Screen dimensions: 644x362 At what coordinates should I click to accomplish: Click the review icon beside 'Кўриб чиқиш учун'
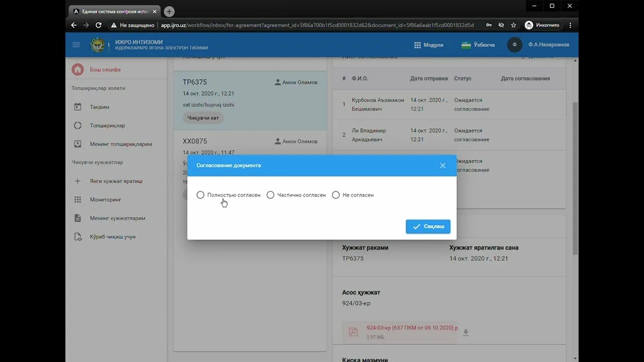coord(77,237)
